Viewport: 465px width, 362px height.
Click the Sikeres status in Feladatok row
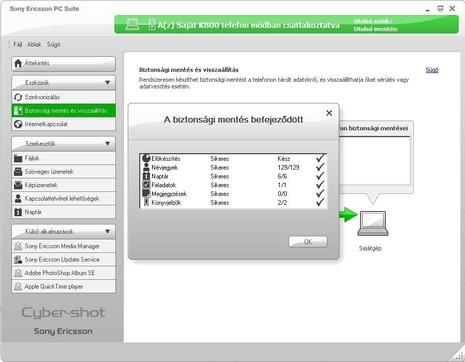click(x=220, y=185)
